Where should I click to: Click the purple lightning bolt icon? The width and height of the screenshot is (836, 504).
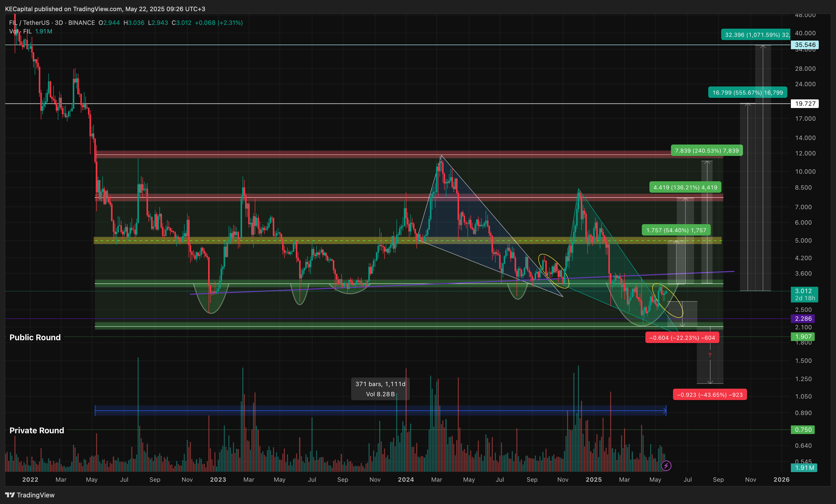666,466
